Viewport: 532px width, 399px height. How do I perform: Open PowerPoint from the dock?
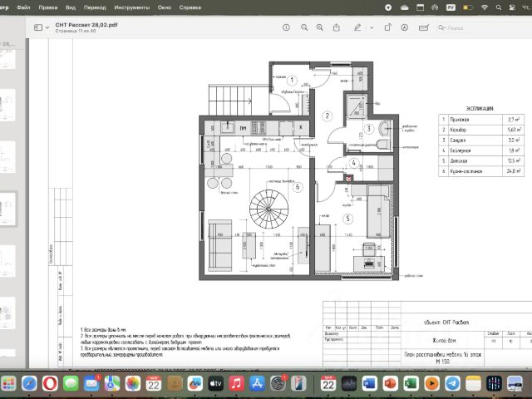tap(390, 384)
